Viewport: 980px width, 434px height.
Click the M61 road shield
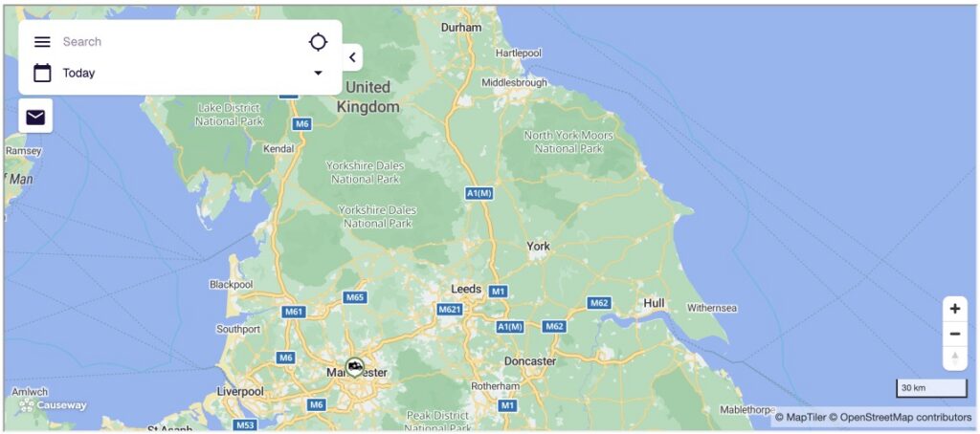pos(294,312)
